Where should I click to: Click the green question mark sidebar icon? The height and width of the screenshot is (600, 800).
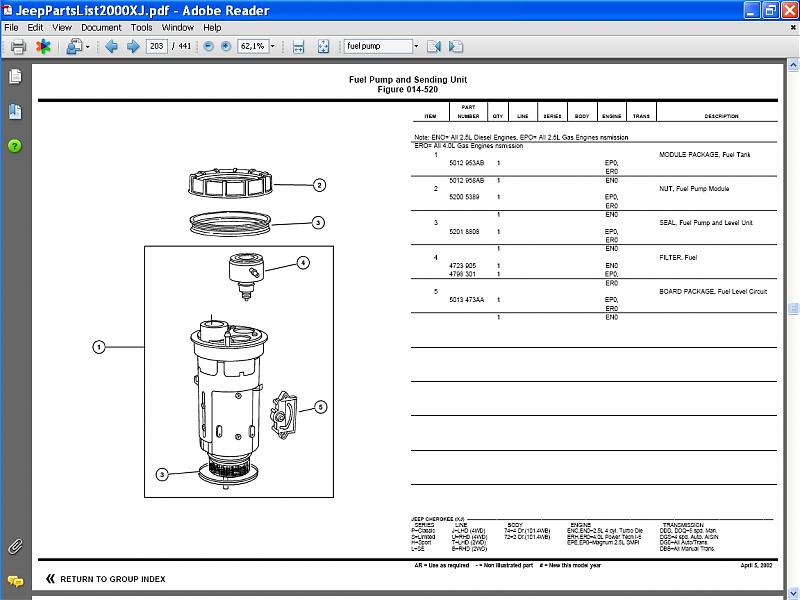15,146
